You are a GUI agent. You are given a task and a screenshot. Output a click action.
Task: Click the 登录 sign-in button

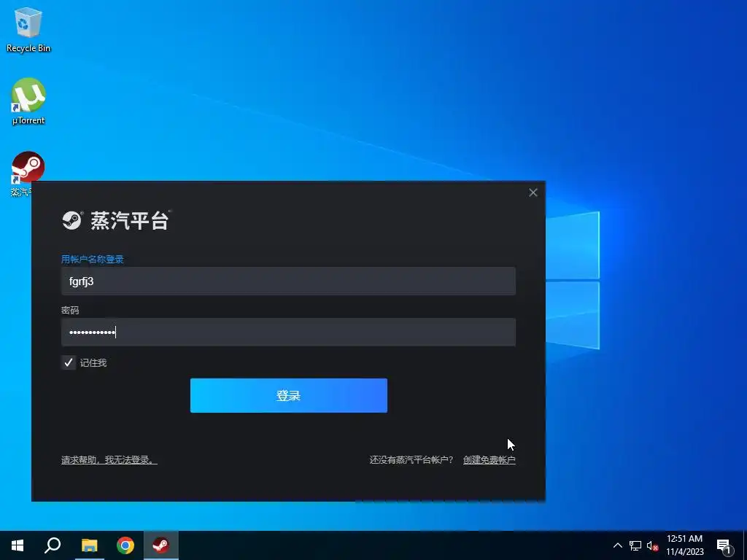289,395
